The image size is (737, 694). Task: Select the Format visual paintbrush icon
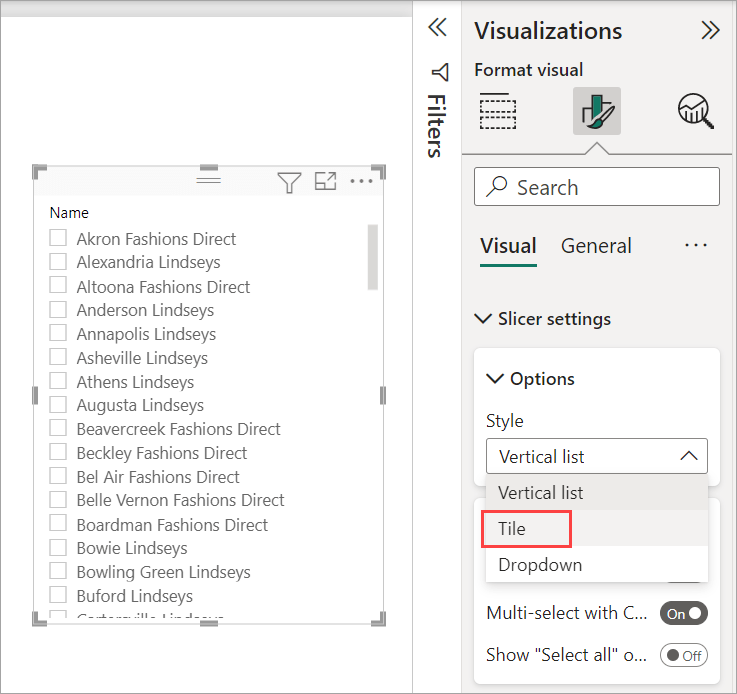coord(596,110)
